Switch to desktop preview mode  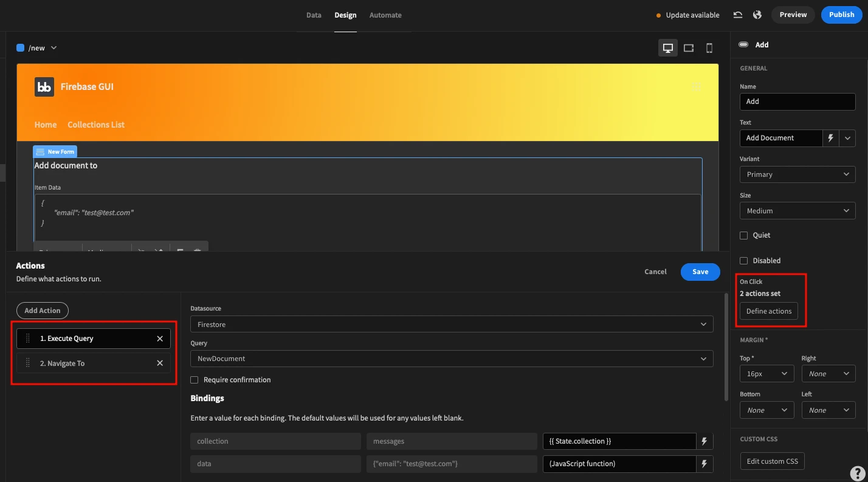click(668, 48)
